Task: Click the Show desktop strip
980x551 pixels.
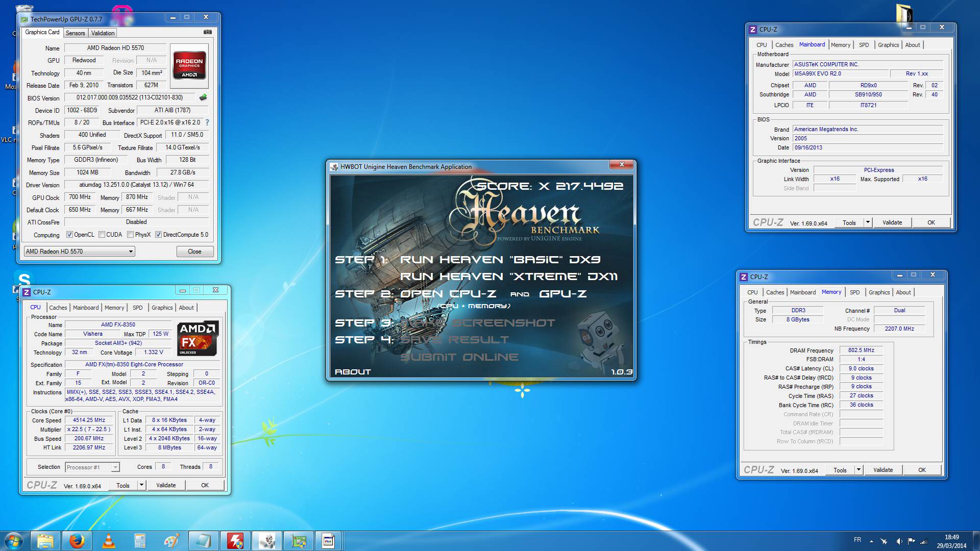Action: tap(976, 541)
